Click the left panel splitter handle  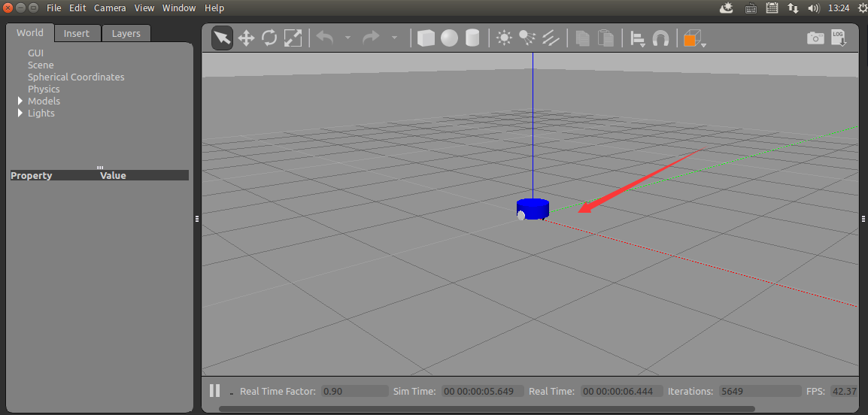[x=197, y=219]
